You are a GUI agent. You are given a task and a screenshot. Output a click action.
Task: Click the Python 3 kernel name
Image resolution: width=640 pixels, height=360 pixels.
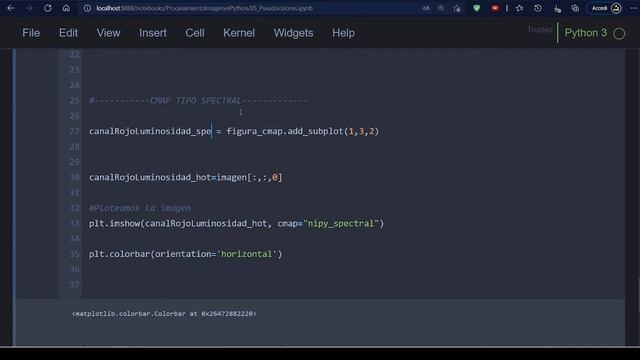click(x=585, y=33)
